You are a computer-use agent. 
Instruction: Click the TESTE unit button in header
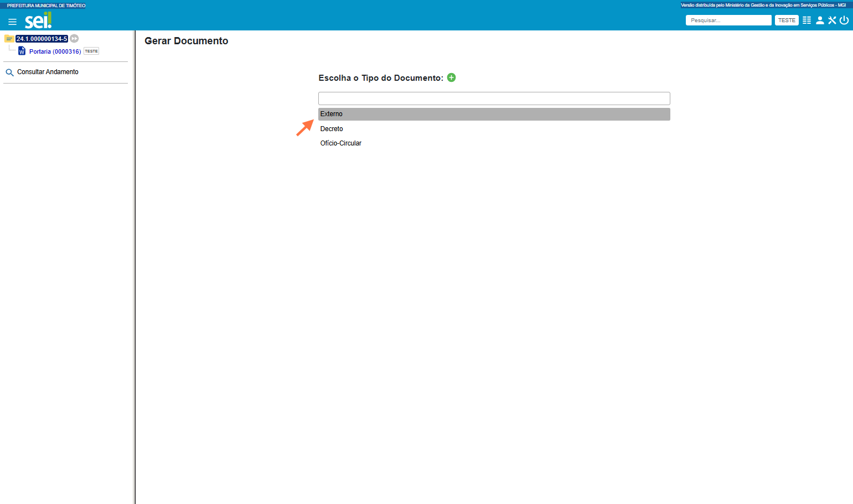tap(787, 20)
